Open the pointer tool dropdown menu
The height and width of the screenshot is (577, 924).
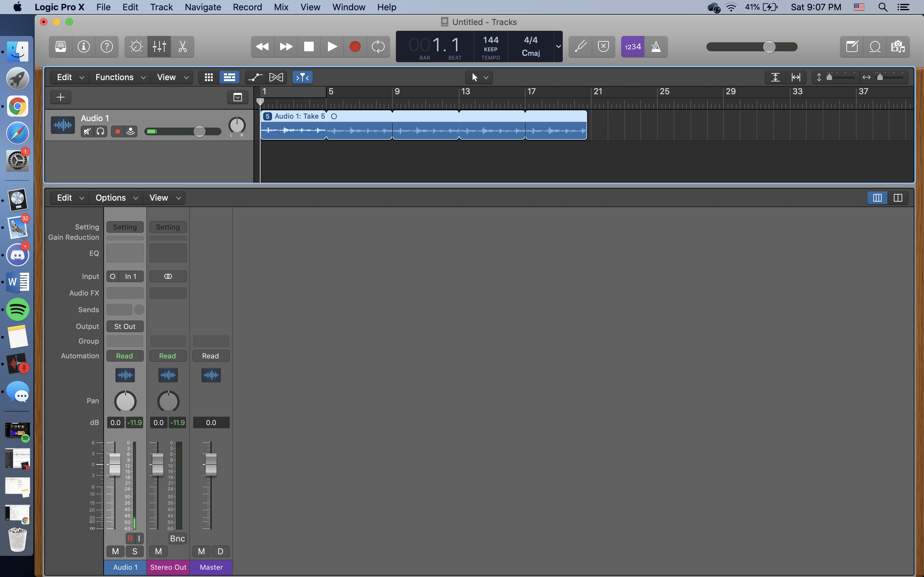(x=479, y=78)
